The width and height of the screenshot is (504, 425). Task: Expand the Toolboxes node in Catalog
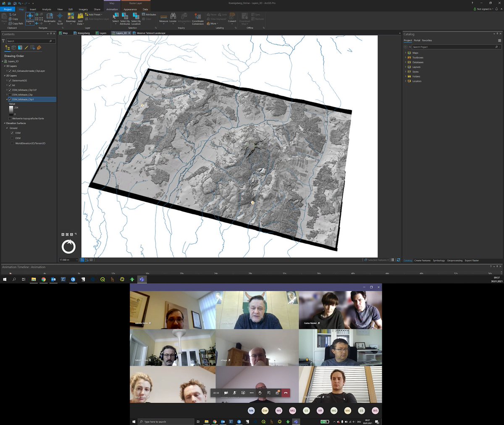[405, 57]
